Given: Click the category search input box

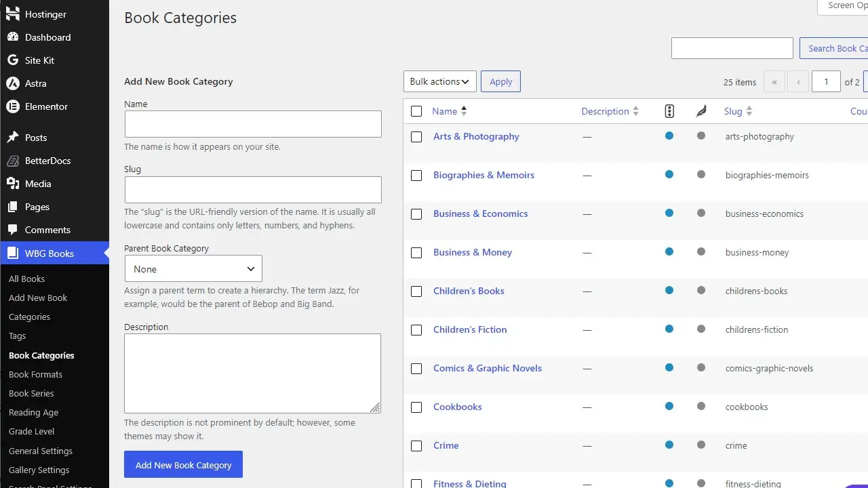Looking at the screenshot, I should pos(732,48).
